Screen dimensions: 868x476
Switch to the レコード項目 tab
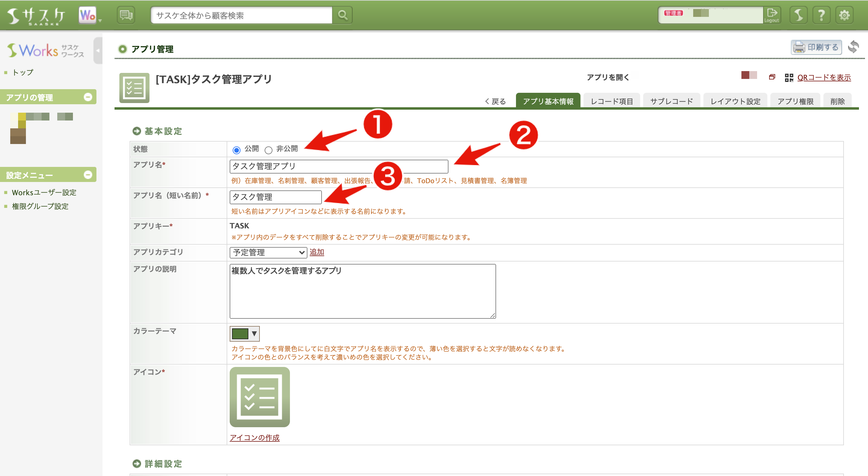coord(612,101)
